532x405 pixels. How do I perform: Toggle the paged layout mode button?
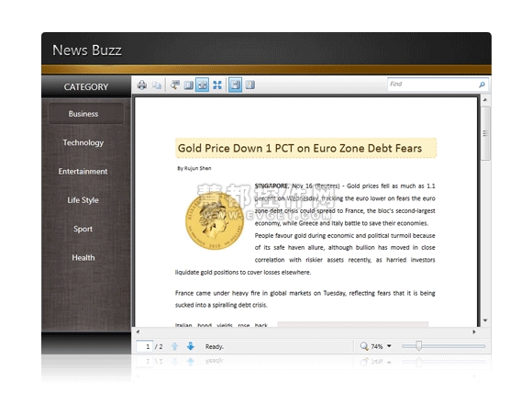point(235,84)
